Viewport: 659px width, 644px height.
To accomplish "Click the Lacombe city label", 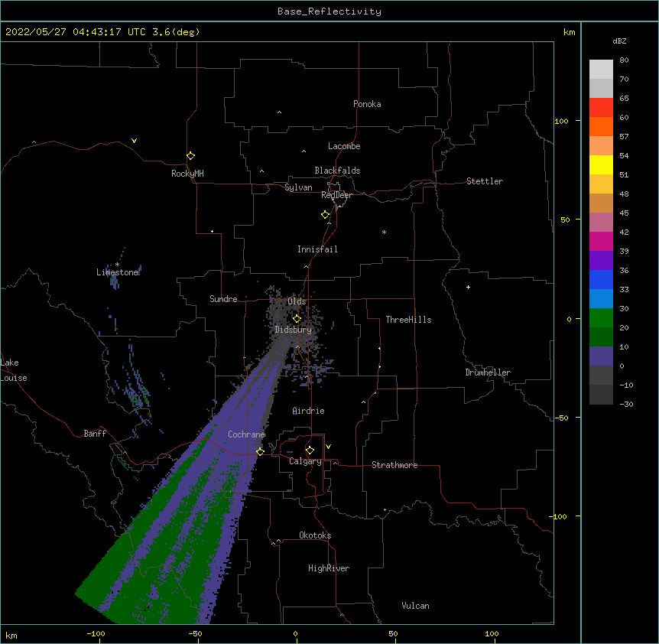I will point(344,146).
